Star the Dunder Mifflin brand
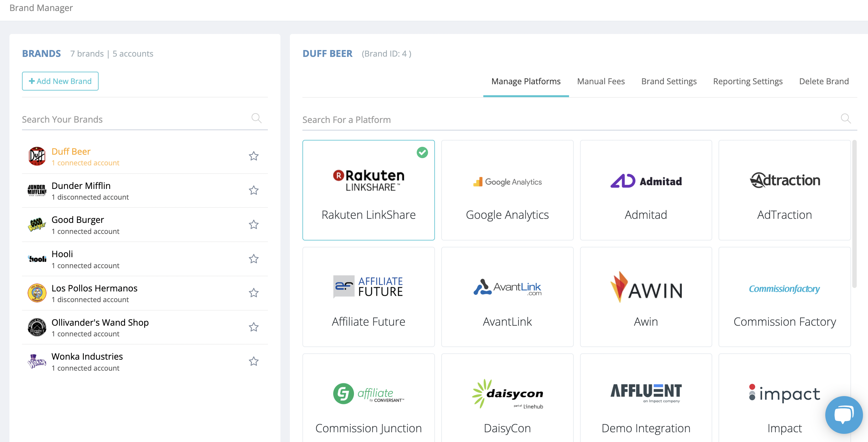868x442 pixels. coord(253,190)
